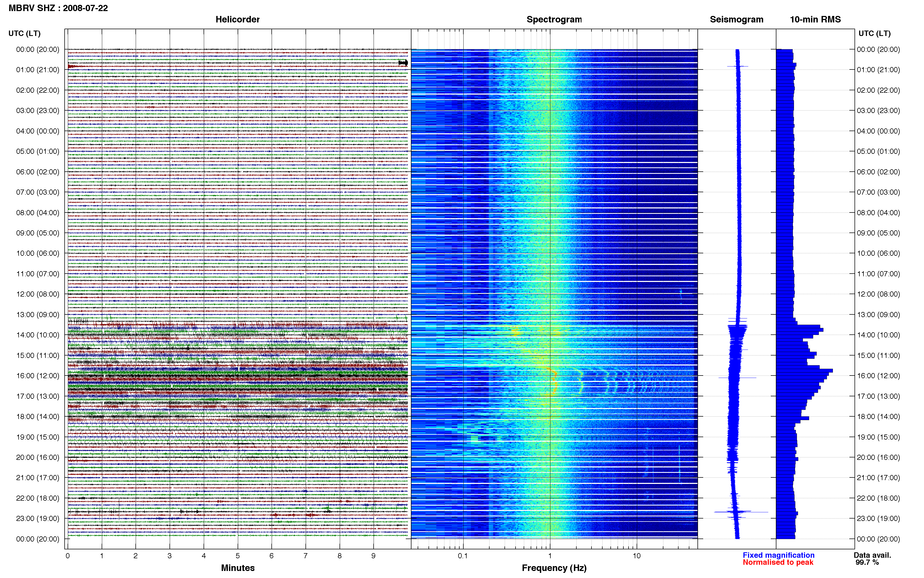
Task: Click '18:00 (14:00)' on the helicorder time axis
Action: [x=38, y=417]
